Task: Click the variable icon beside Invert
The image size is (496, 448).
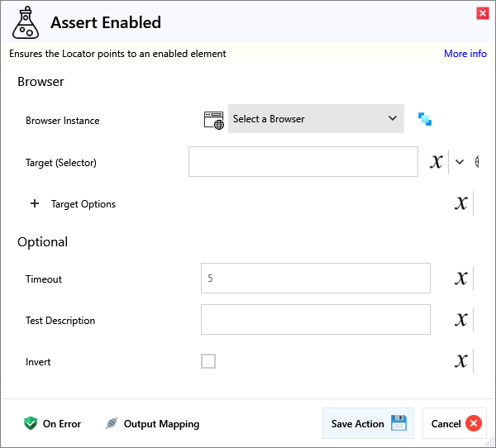Action: click(460, 361)
